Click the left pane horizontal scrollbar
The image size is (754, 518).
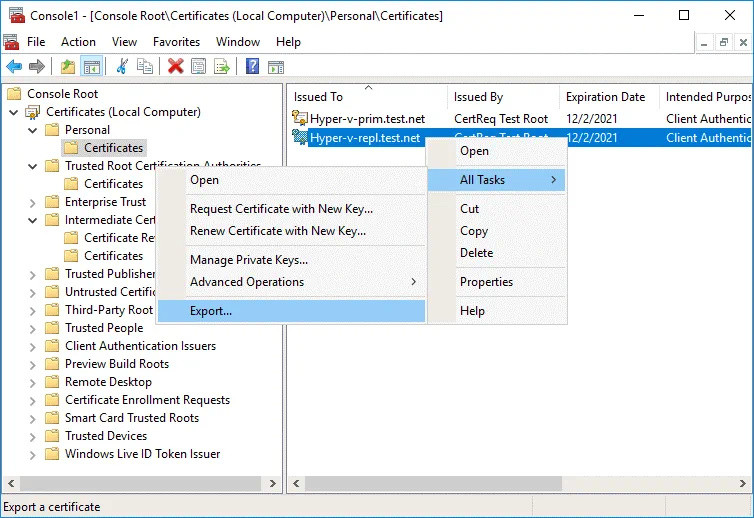tap(140, 485)
